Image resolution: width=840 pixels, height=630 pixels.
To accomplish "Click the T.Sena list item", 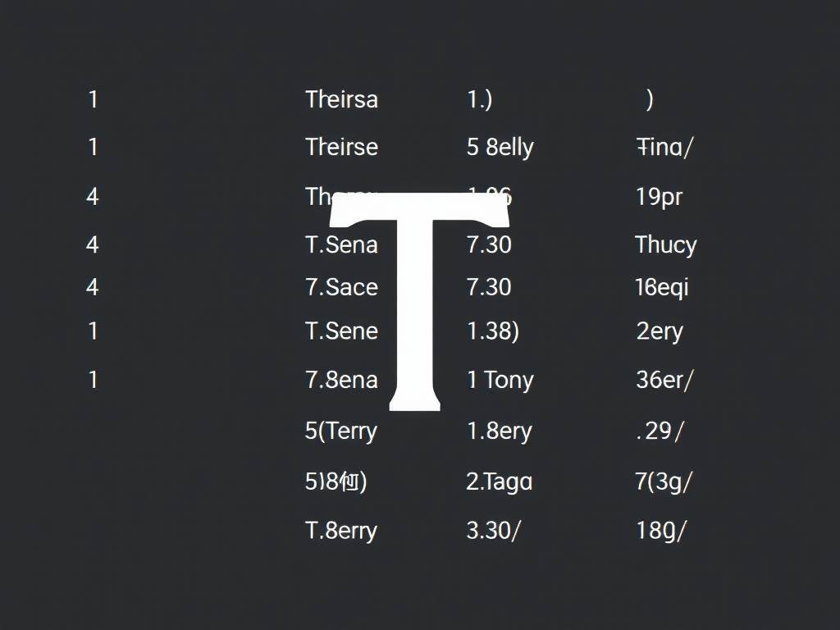I will click(x=342, y=244).
